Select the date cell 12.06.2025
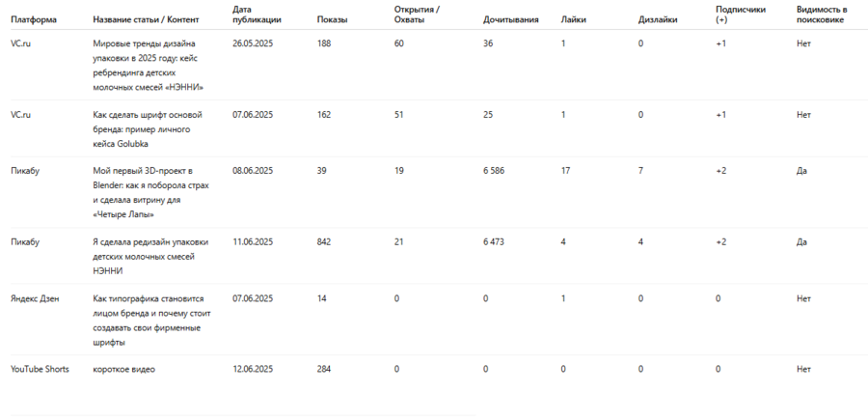The image size is (868, 420). click(x=253, y=369)
